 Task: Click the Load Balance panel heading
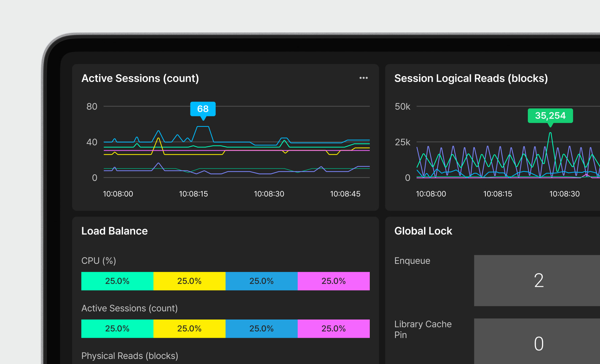point(115,231)
